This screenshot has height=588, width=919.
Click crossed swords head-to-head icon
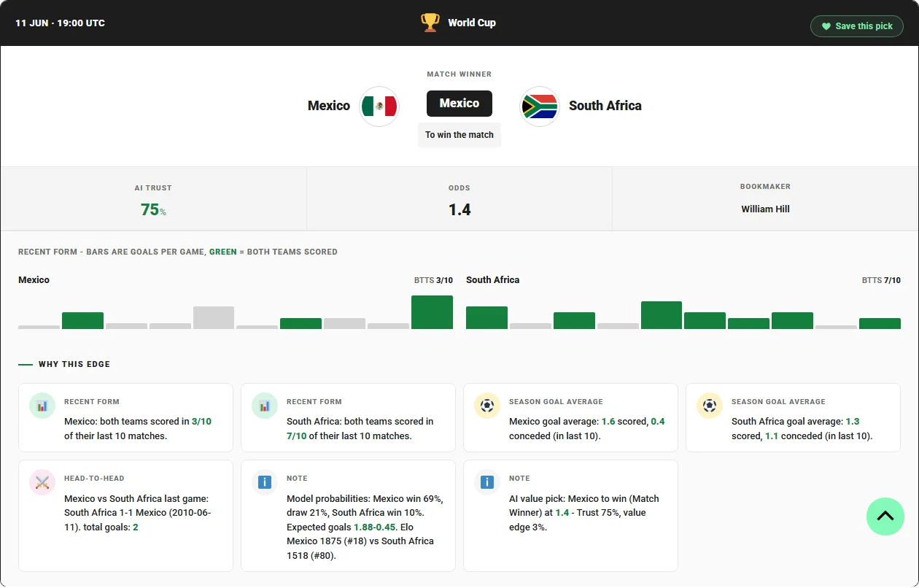coord(42,482)
